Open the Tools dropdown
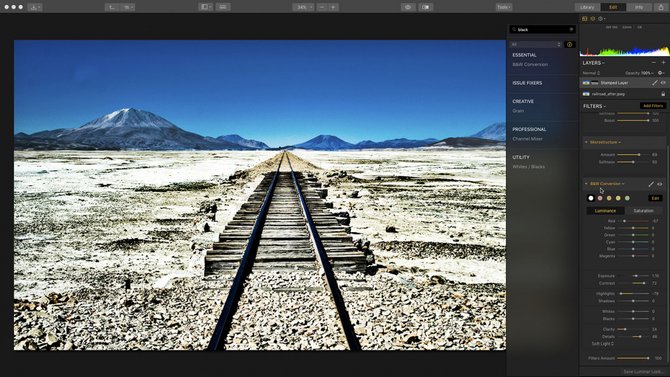This screenshot has width=670, height=377. [x=504, y=7]
